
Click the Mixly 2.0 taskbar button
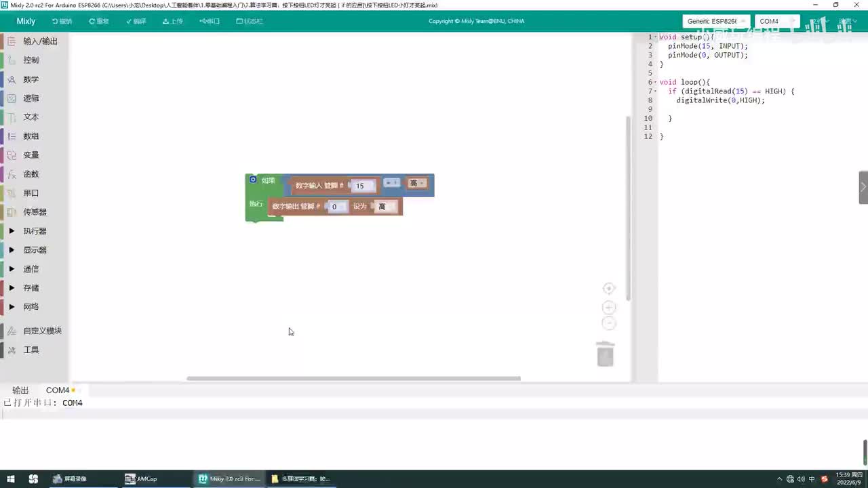click(229, 479)
